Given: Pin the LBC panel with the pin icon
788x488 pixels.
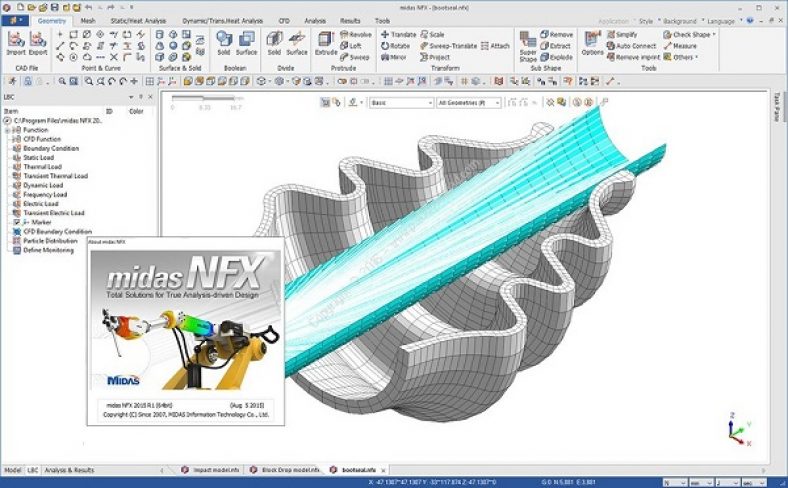Looking at the screenshot, I should 141,97.
